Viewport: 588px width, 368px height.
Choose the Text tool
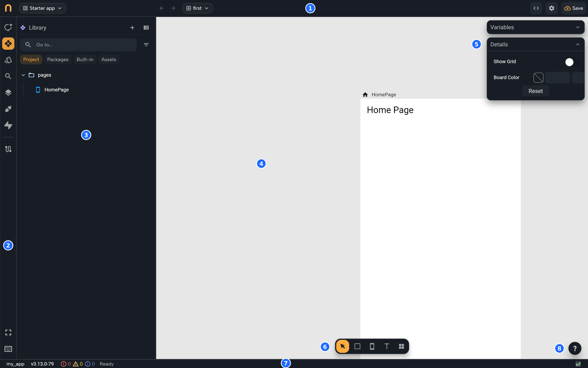coord(387,346)
